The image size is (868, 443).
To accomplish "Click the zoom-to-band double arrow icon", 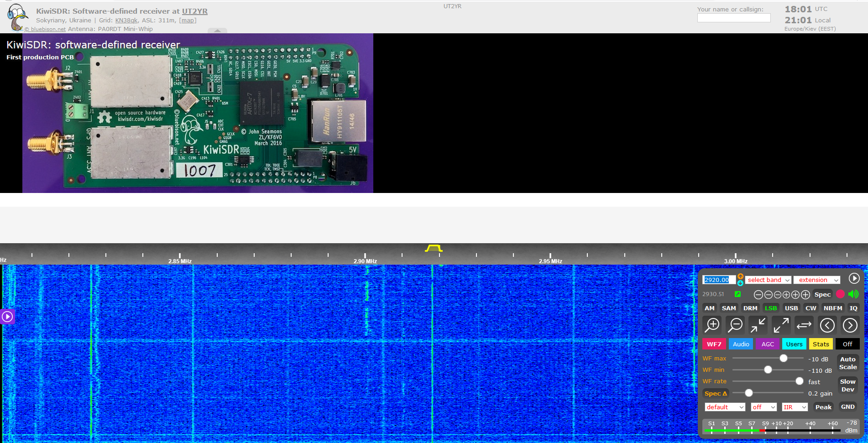I will click(804, 325).
